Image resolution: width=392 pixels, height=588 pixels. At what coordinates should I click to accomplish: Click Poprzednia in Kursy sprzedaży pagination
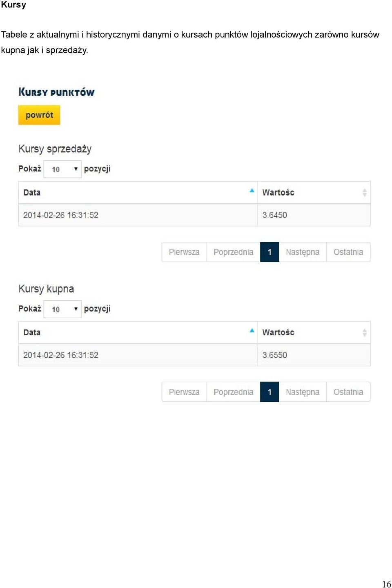[x=234, y=252]
